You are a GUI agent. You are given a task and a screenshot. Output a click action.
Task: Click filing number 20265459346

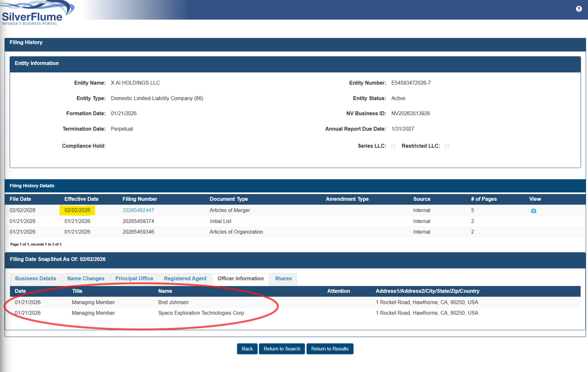point(138,232)
